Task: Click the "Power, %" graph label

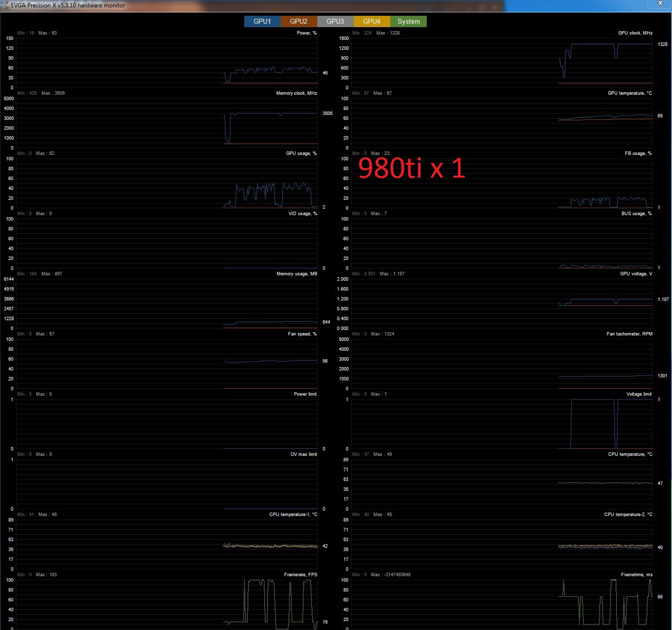Action: [307, 33]
